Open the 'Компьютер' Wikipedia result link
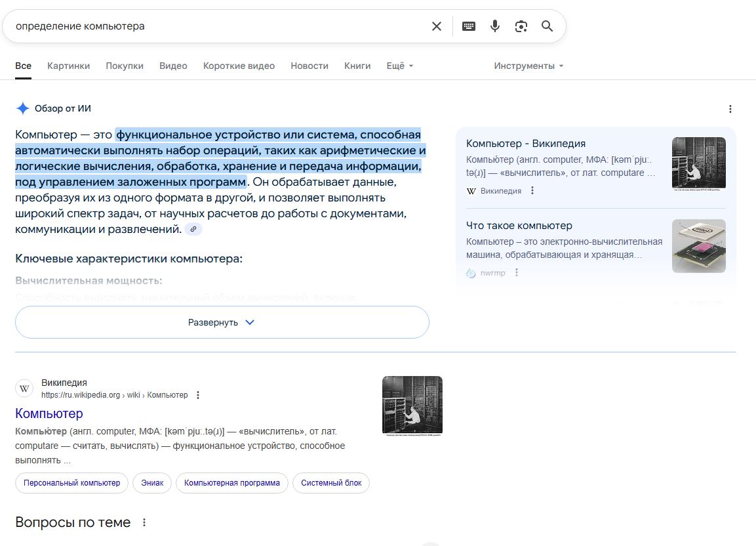 49,413
